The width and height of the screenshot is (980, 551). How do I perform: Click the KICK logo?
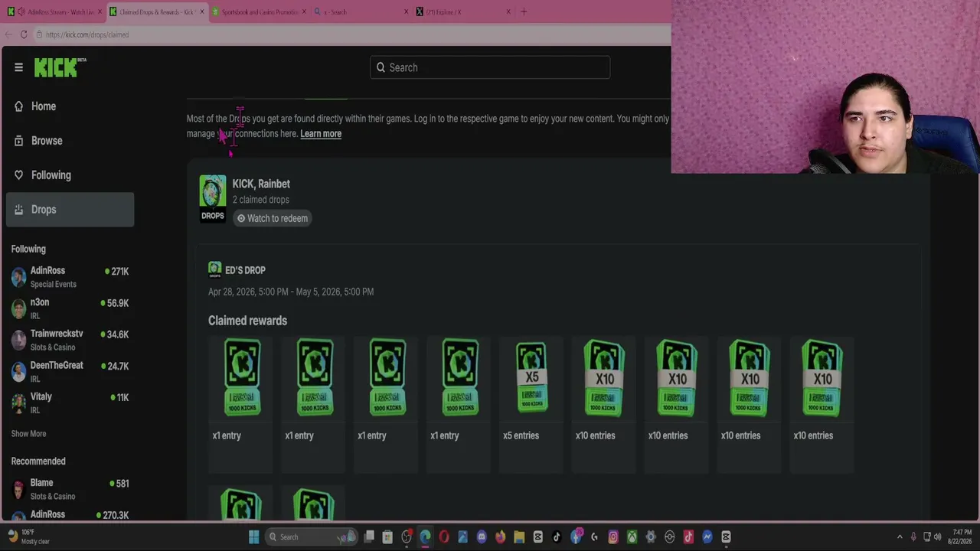coord(60,67)
